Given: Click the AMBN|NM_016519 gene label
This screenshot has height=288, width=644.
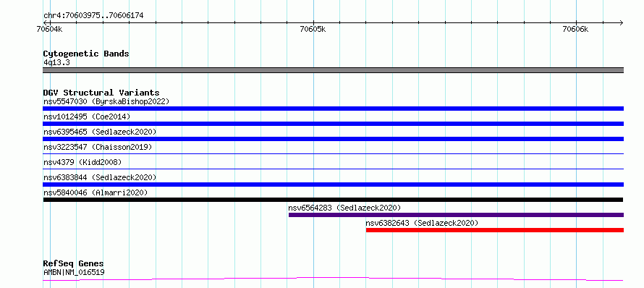Looking at the screenshot, I should click(x=74, y=272).
